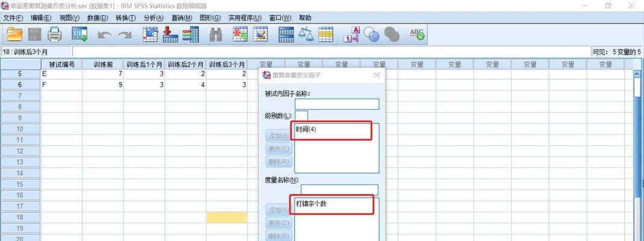
Task: Click highlighted cell in row 18
Action: 227,218
